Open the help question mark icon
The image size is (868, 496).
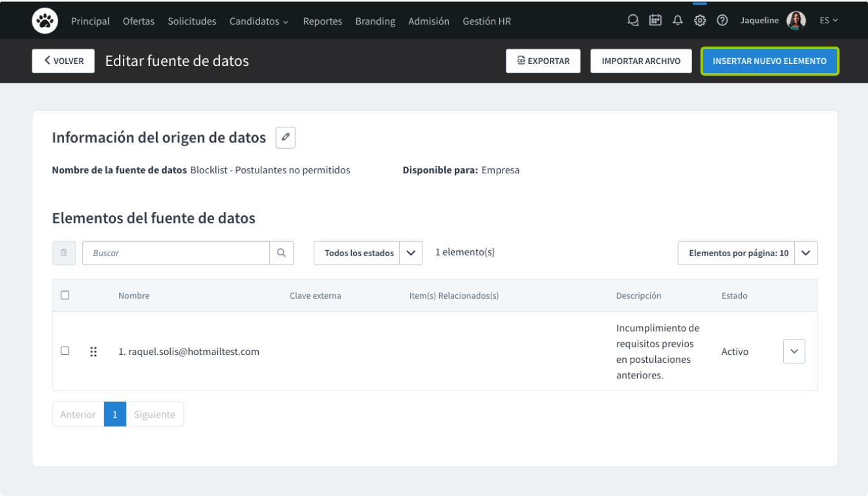tap(722, 21)
